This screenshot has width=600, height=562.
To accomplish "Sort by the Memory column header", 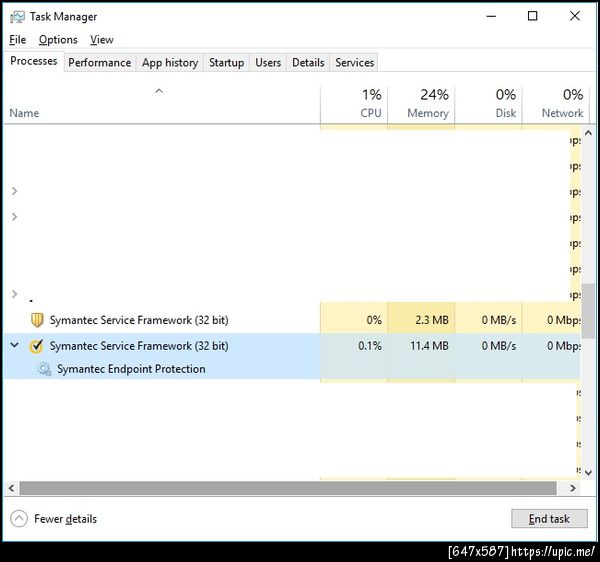I will [421, 103].
